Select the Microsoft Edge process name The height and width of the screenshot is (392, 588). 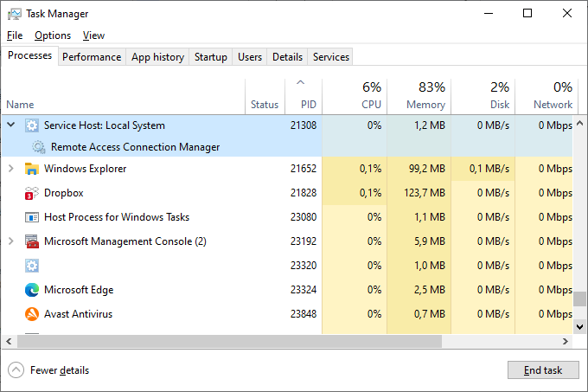coord(79,290)
